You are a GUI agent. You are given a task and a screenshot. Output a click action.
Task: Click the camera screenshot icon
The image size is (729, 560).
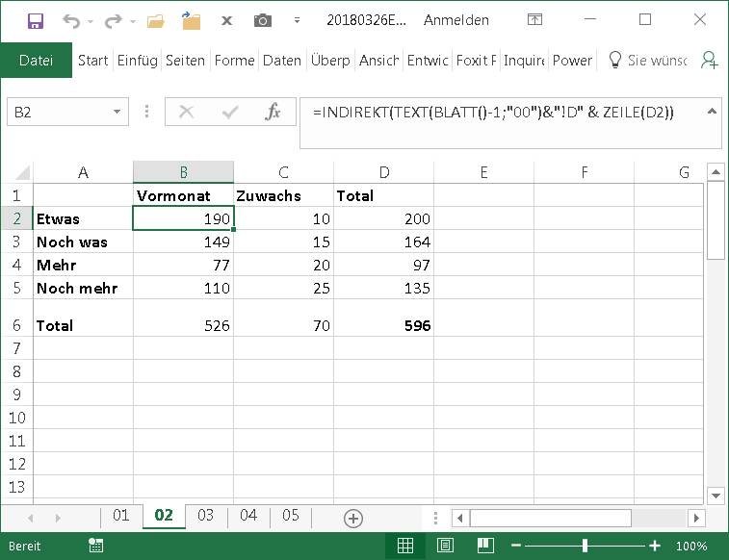tap(263, 20)
